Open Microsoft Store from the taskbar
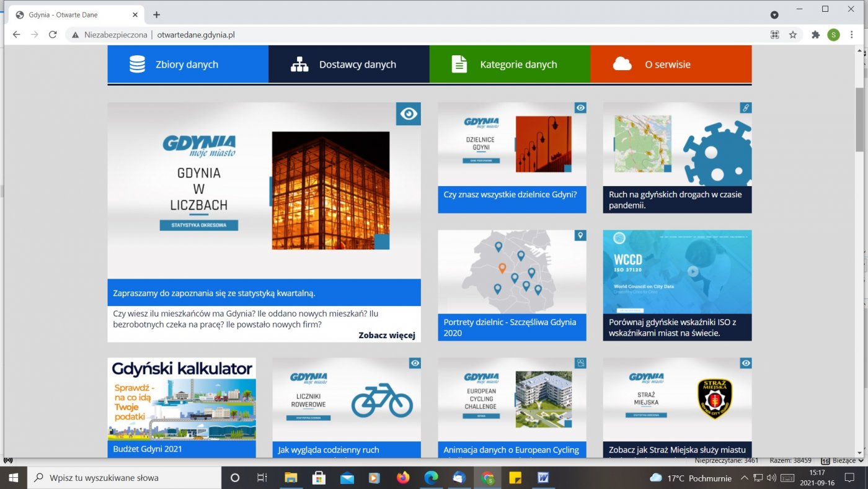The image size is (868, 489). (319, 478)
